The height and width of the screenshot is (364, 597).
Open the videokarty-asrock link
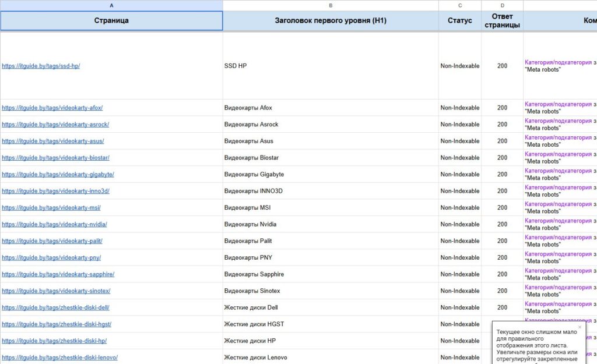tap(55, 125)
